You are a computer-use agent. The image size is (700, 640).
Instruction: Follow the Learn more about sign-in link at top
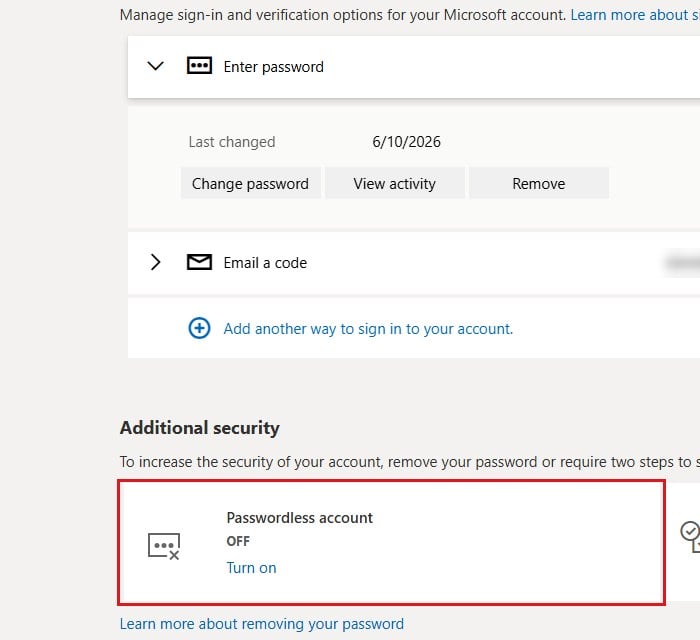point(635,15)
